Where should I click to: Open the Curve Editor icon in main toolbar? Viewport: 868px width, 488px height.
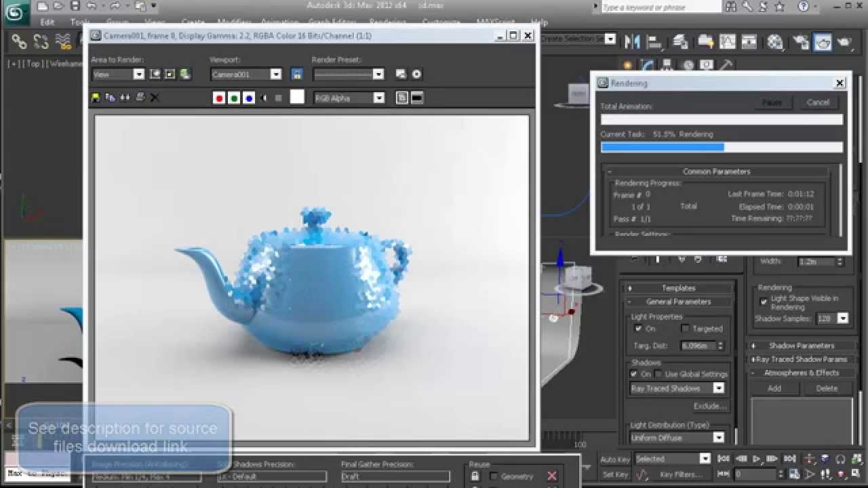pos(727,42)
